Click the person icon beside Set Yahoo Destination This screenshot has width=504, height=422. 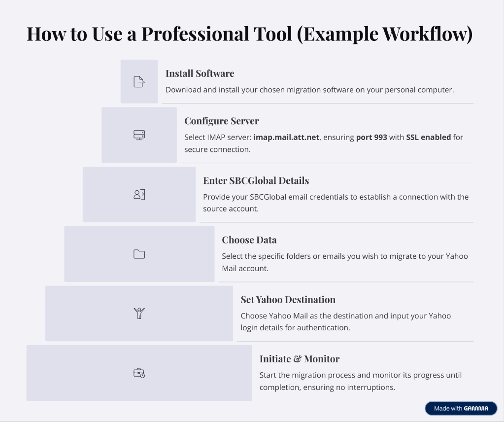coord(139,313)
